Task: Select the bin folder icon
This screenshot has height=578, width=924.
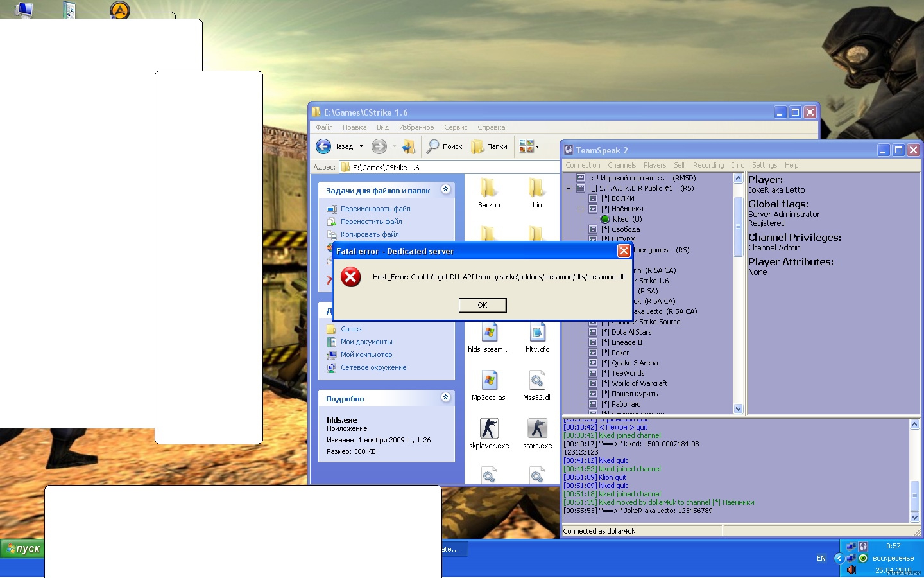Action: [x=537, y=188]
